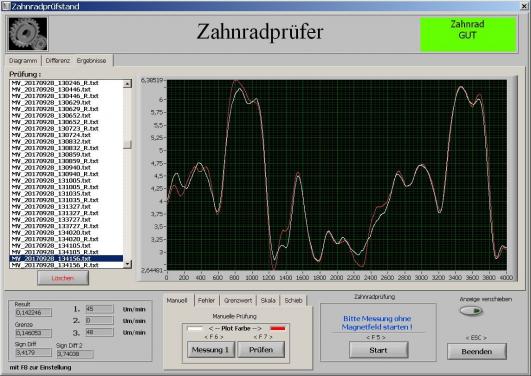Click the red plot color swatch

tap(278, 328)
